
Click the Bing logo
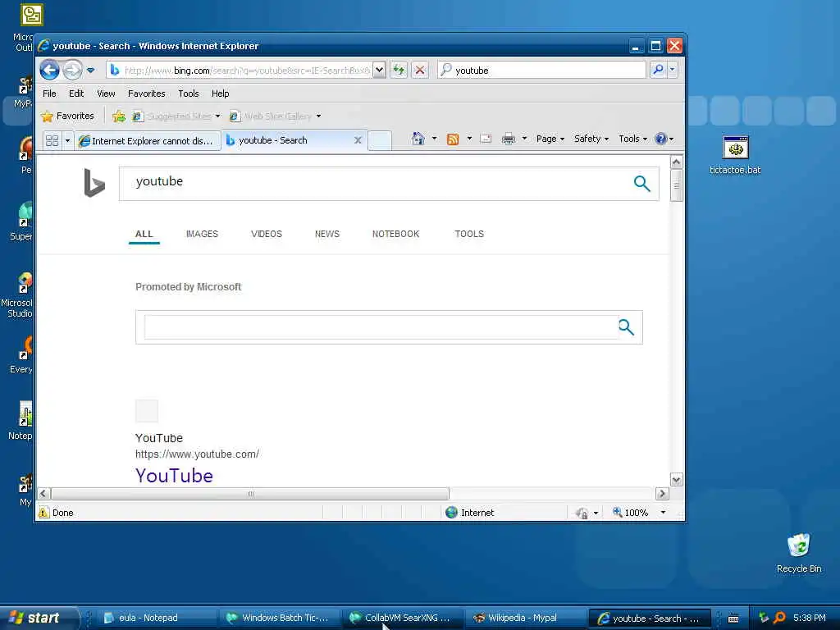pos(94,183)
